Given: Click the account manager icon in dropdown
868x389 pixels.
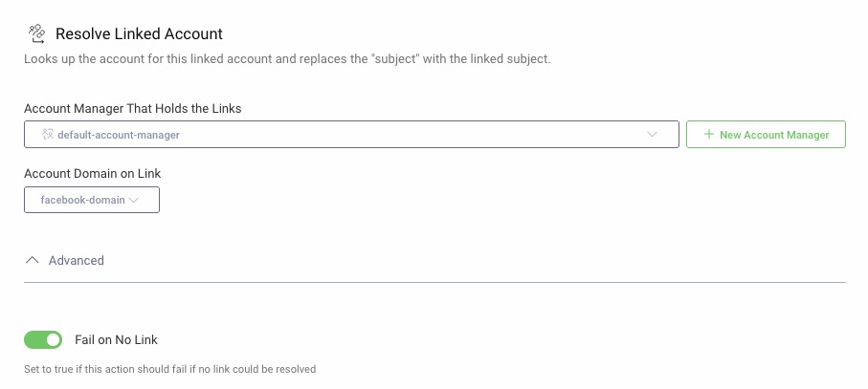Looking at the screenshot, I should [x=47, y=135].
